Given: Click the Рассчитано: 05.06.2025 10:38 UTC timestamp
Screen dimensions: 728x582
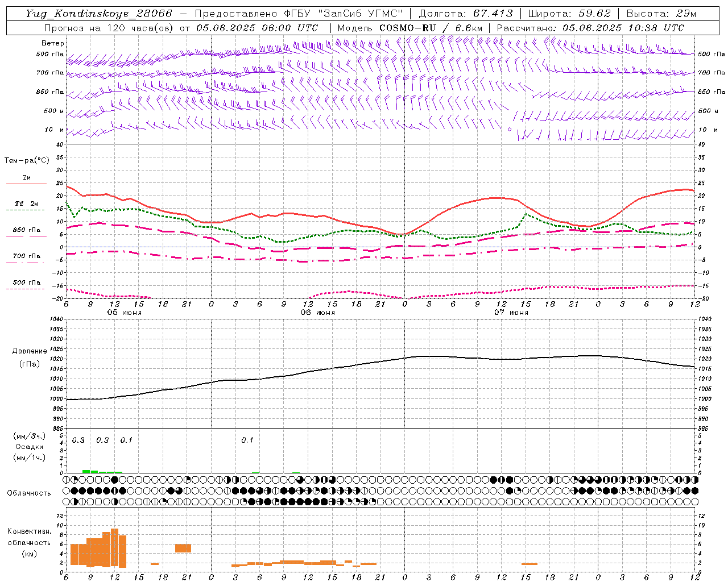Looking at the screenshot, I should [590, 28].
